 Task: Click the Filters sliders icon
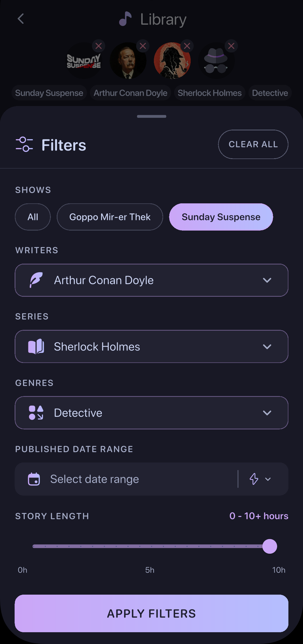pyautogui.click(x=24, y=144)
